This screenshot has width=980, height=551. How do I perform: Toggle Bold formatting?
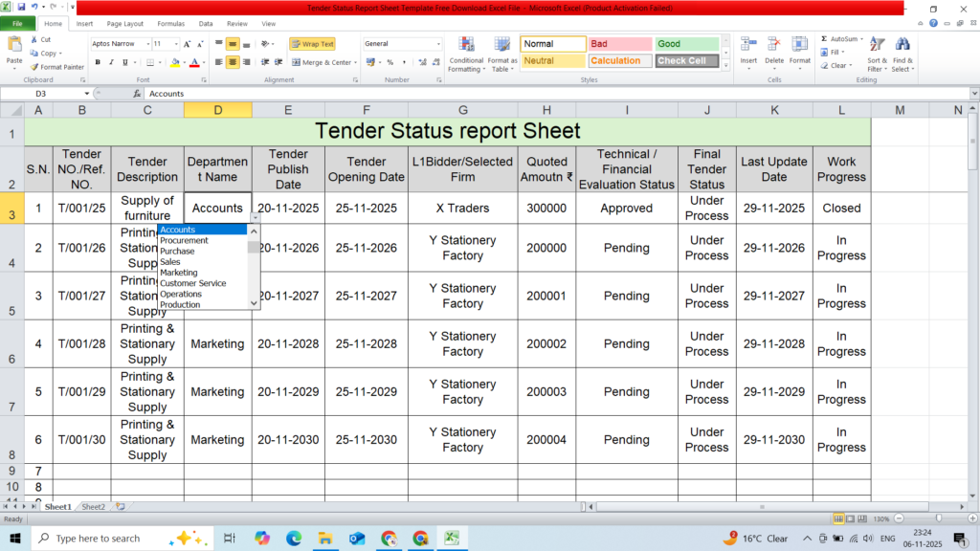tap(98, 62)
